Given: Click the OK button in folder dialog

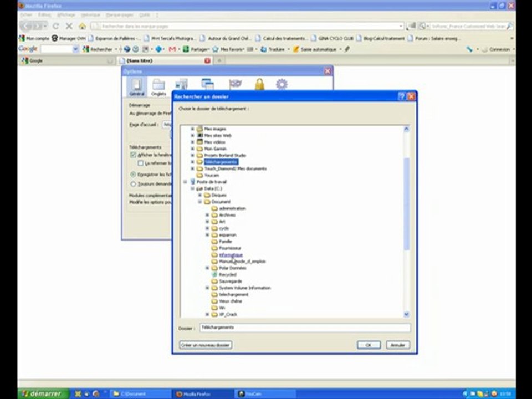Looking at the screenshot, I should tap(369, 345).
